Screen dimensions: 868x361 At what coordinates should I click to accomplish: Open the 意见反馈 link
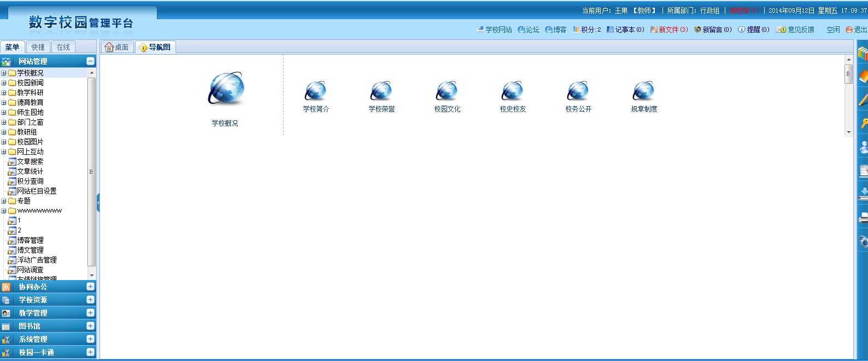[796, 30]
